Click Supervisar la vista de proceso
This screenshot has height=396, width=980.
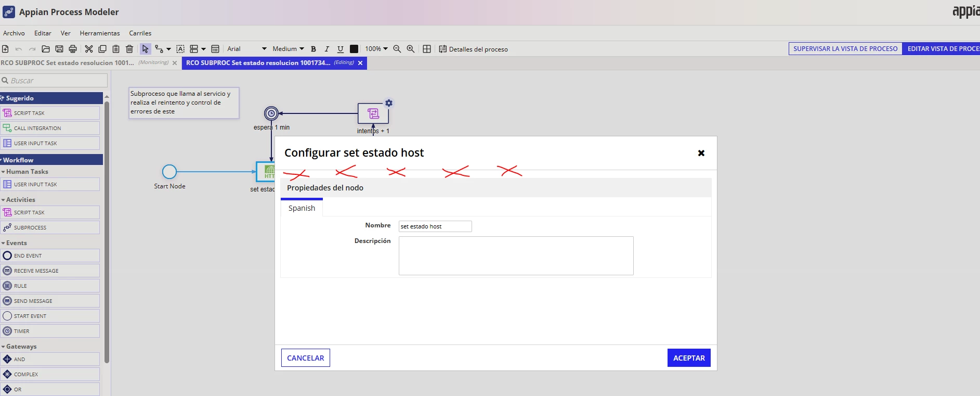pyautogui.click(x=845, y=49)
